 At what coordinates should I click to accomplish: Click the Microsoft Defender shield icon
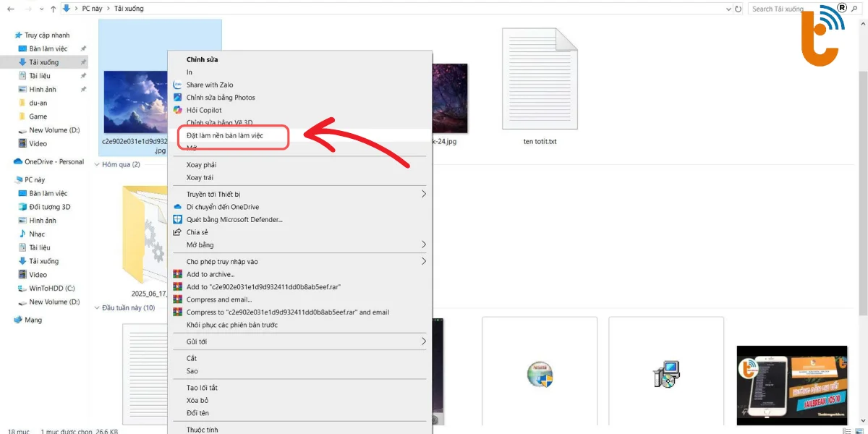click(x=178, y=219)
